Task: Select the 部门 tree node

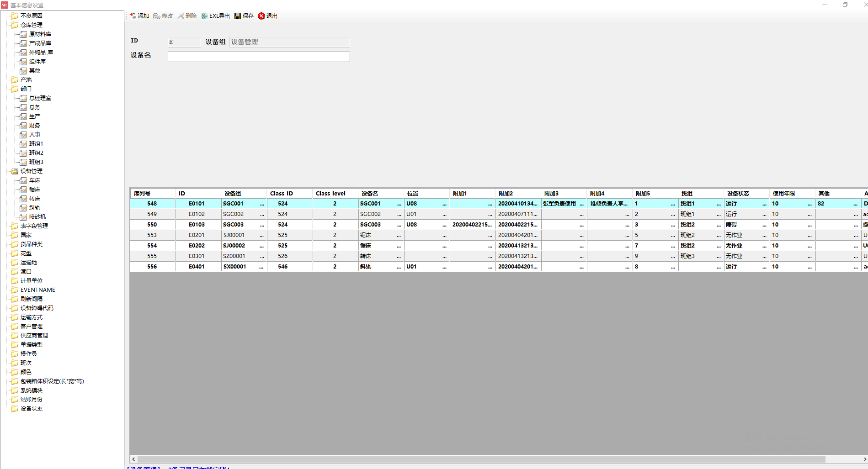Action: point(26,89)
